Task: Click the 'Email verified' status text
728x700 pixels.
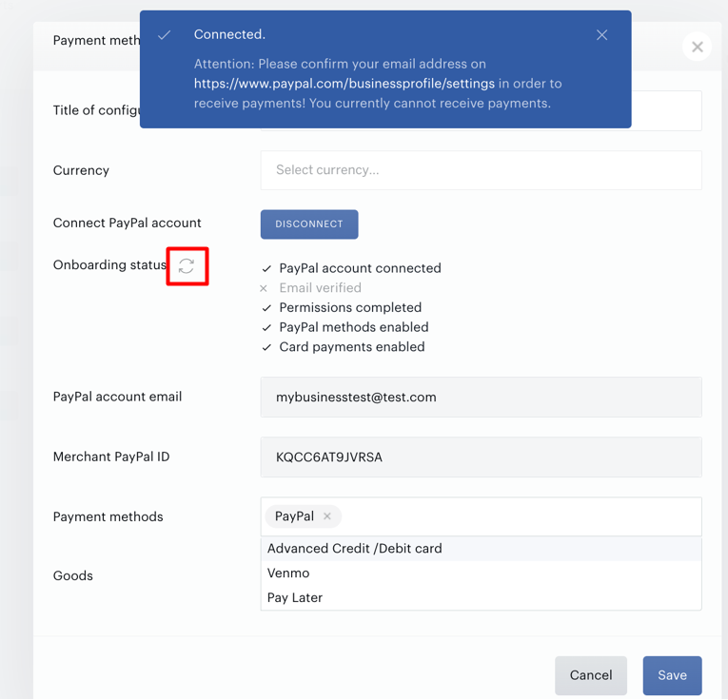Action: pyautogui.click(x=321, y=288)
